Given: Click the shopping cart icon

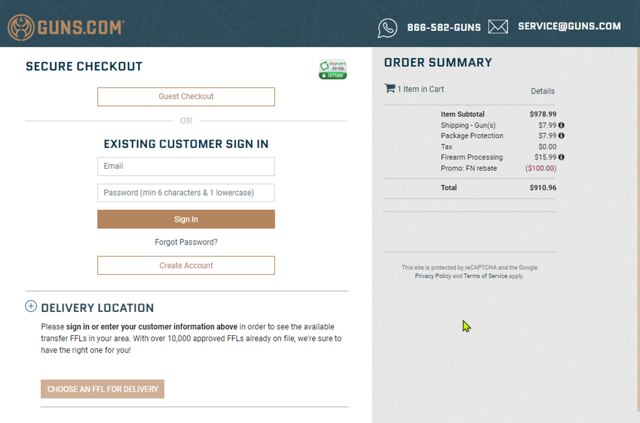Looking at the screenshot, I should coord(390,88).
